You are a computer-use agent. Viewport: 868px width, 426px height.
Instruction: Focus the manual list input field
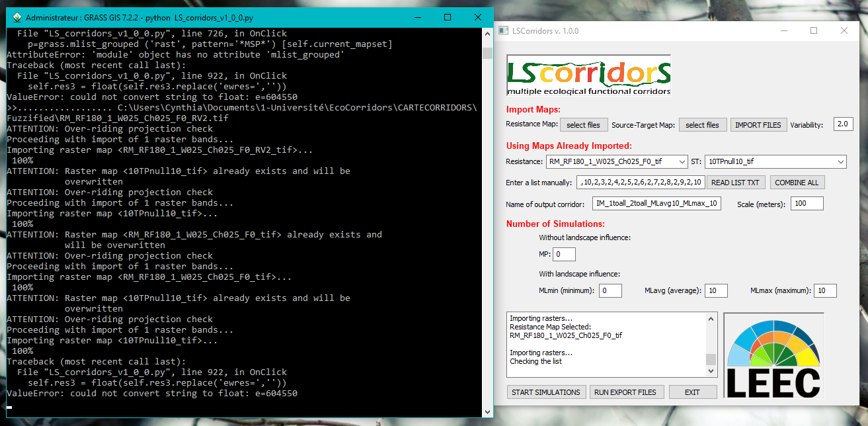click(640, 183)
